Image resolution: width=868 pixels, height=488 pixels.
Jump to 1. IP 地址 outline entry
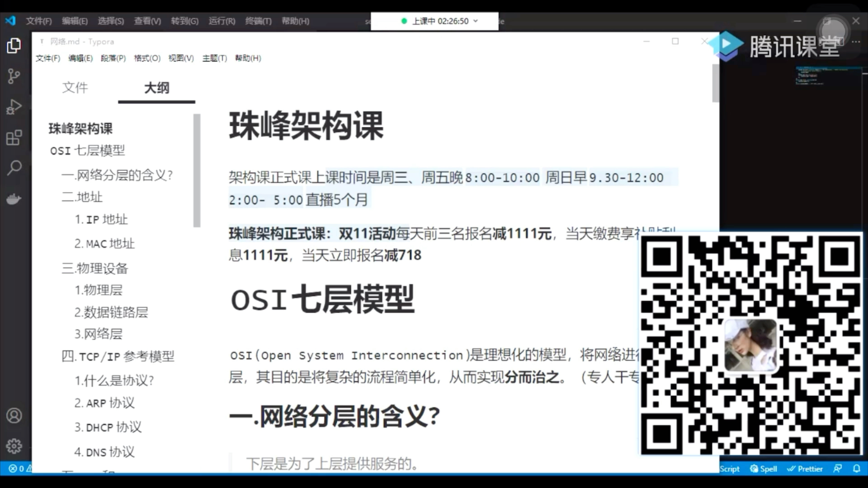(101, 220)
